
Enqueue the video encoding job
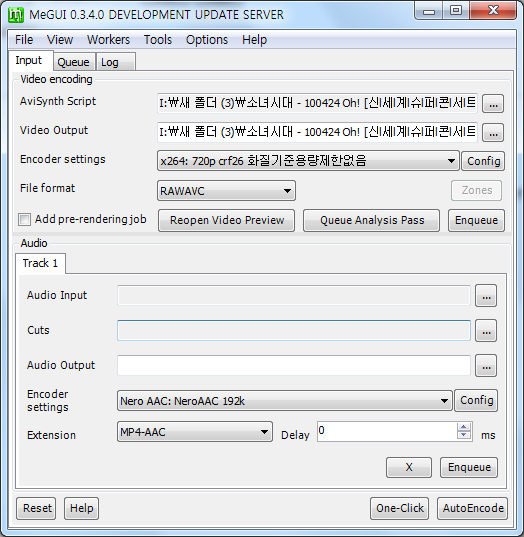coord(476,220)
